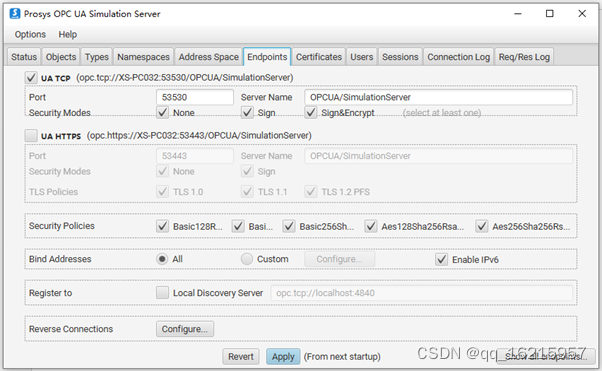Click the discovery server URL field
The height and width of the screenshot is (371, 602).
(422, 293)
